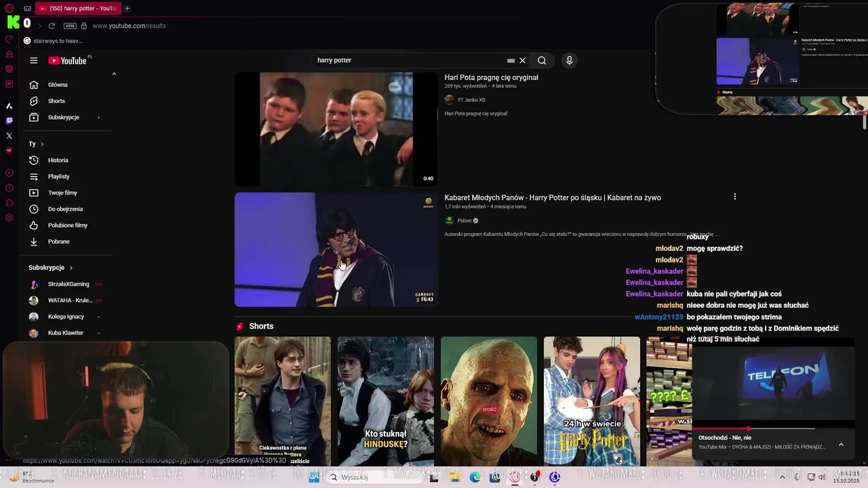Expand mini player with up chevron
The height and width of the screenshot is (488, 868).
[x=841, y=445]
